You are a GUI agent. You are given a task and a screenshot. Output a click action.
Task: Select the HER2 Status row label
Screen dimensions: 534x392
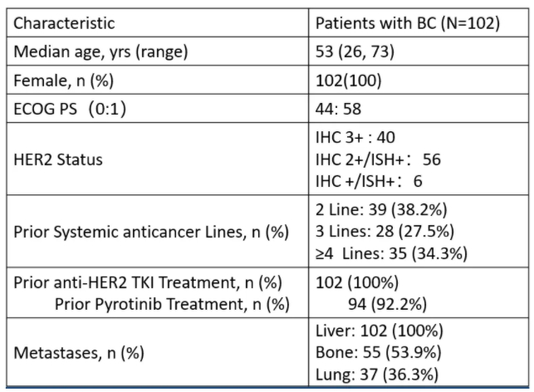point(56,159)
